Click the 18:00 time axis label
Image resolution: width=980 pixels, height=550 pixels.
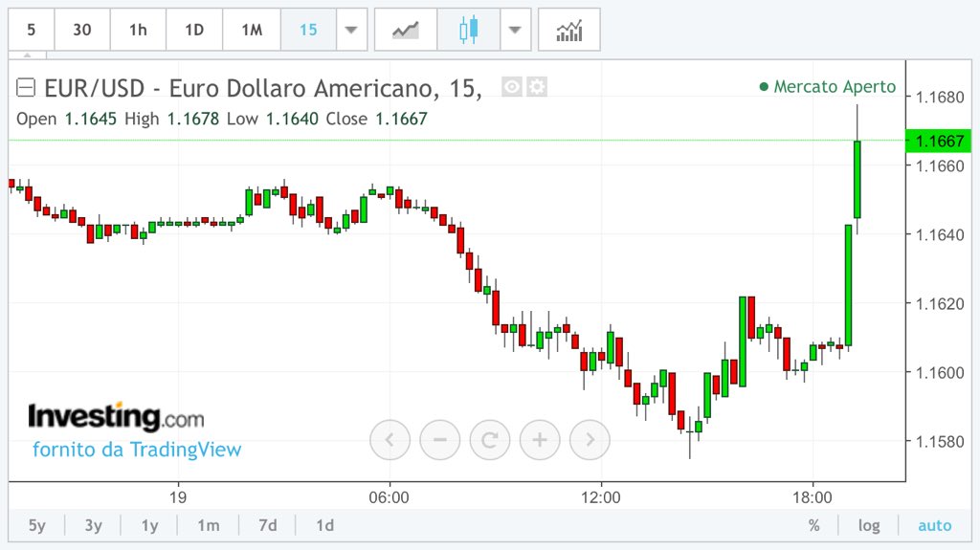(813, 497)
